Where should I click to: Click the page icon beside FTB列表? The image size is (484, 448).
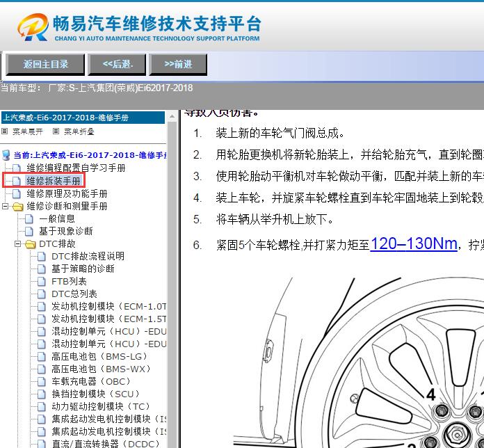pos(41,282)
